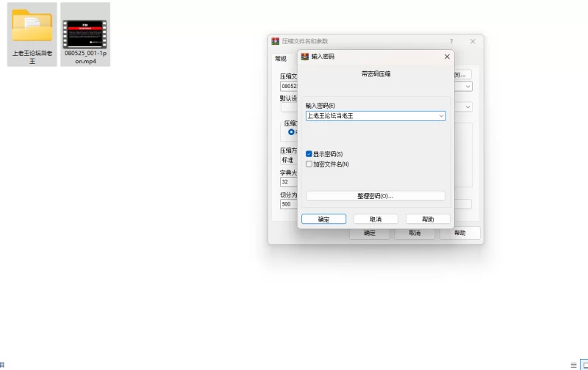
Task: Click the WinRAR icon in 压缩文件名和参数 title bar
Action: (x=275, y=41)
